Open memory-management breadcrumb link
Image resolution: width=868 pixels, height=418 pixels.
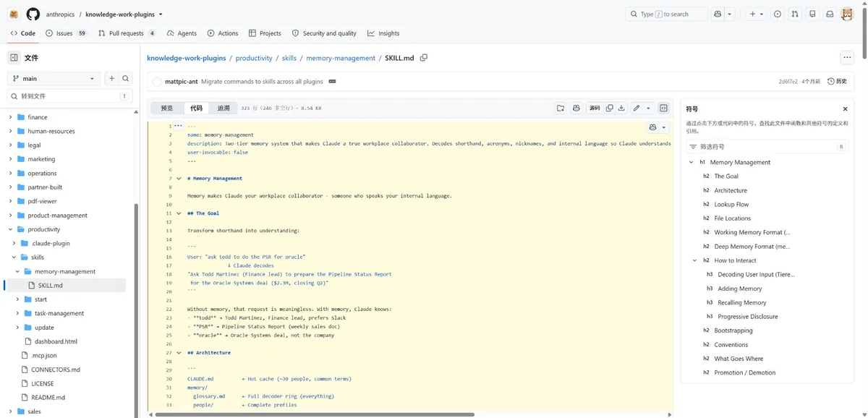click(x=341, y=58)
